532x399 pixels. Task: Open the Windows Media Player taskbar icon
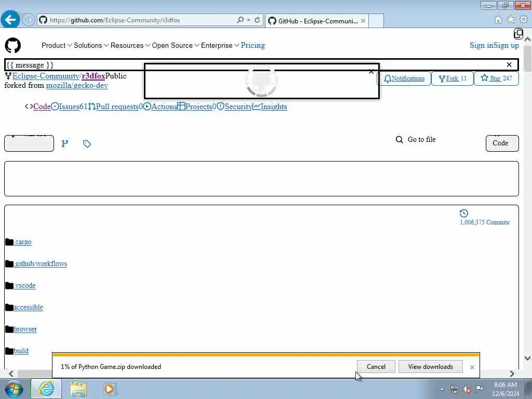110,389
